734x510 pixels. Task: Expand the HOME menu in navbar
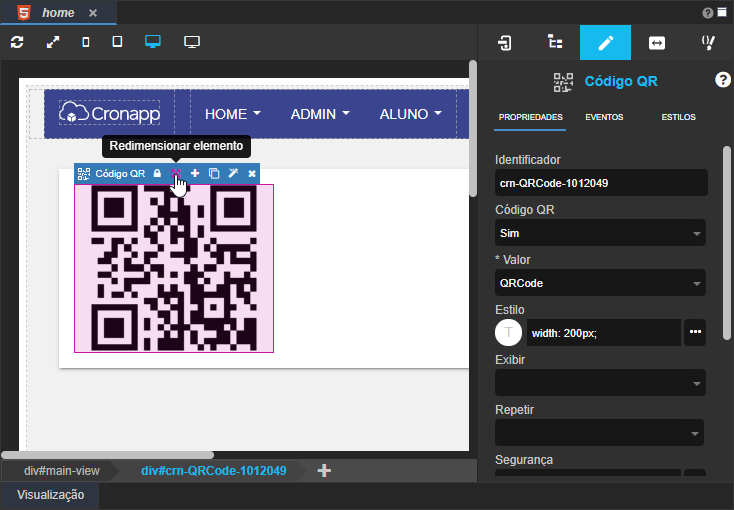pyautogui.click(x=233, y=114)
